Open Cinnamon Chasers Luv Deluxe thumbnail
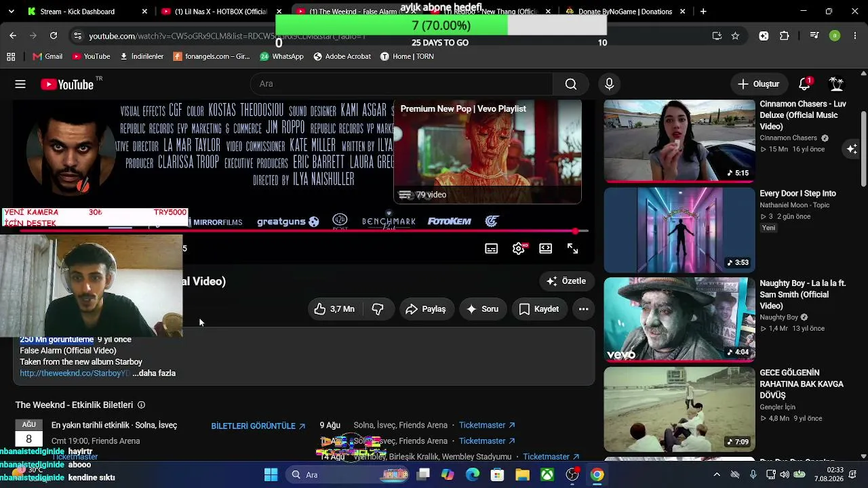Viewport: 868px width, 488px height. click(x=679, y=141)
